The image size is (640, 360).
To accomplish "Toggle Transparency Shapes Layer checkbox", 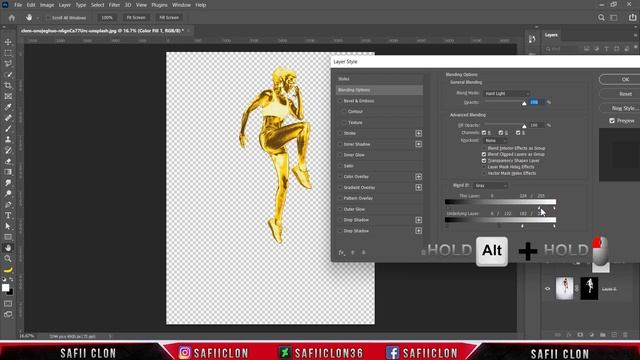I will [484, 161].
